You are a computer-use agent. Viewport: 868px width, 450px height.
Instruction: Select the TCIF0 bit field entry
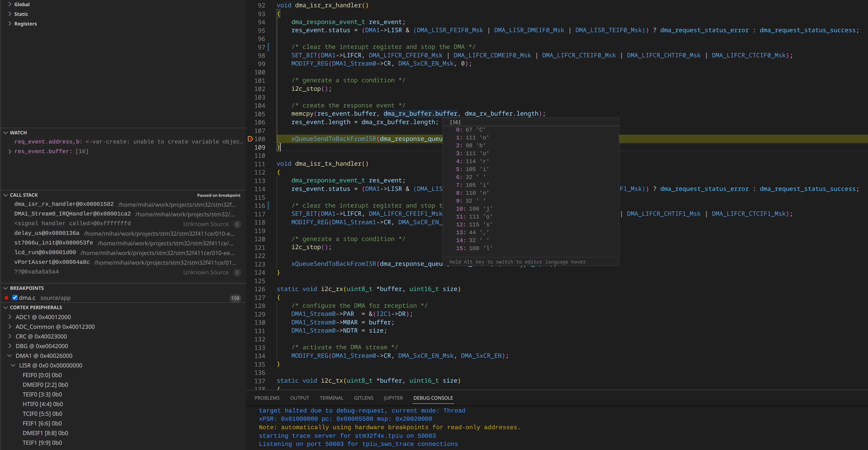(42, 414)
